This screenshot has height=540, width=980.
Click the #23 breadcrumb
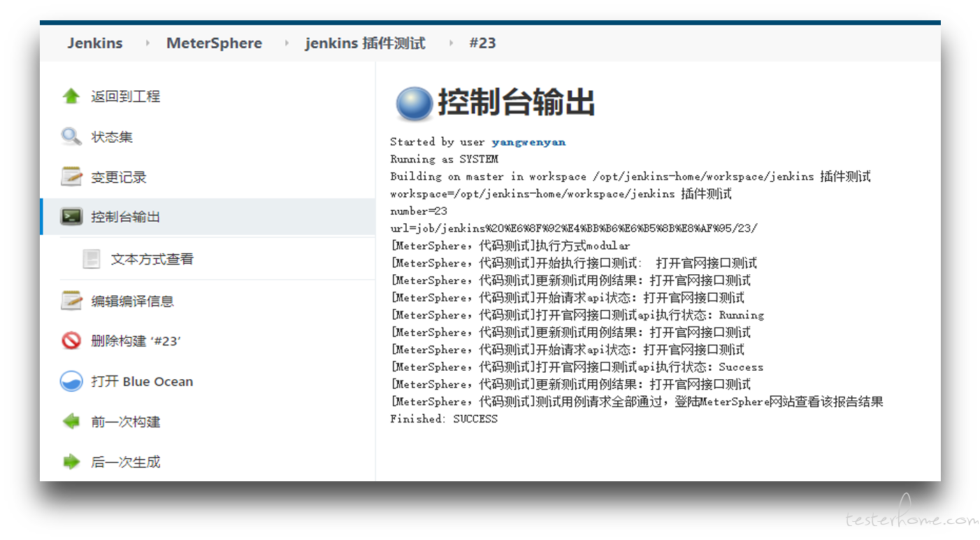[482, 43]
